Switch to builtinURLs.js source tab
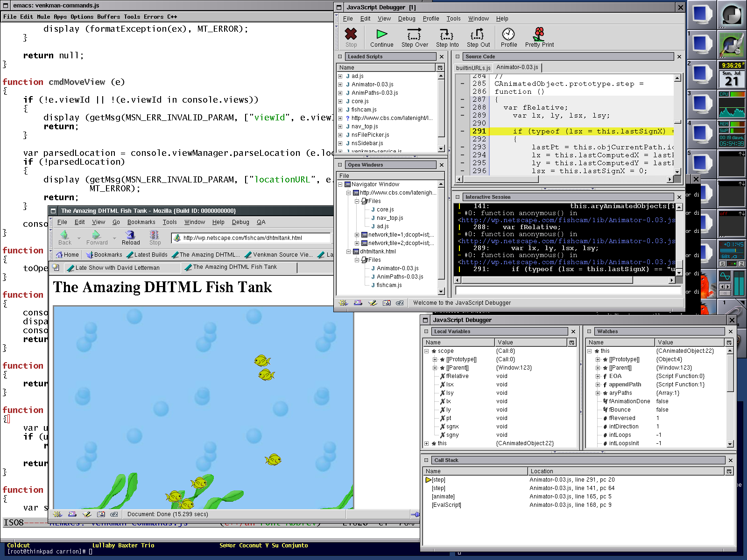The height and width of the screenshot is (560, 747). pos(473,68)
